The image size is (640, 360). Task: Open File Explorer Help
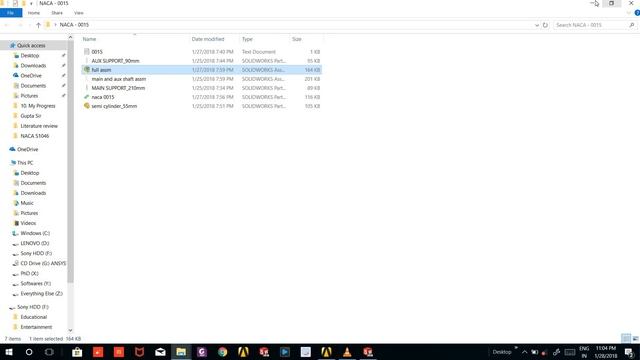637,13
